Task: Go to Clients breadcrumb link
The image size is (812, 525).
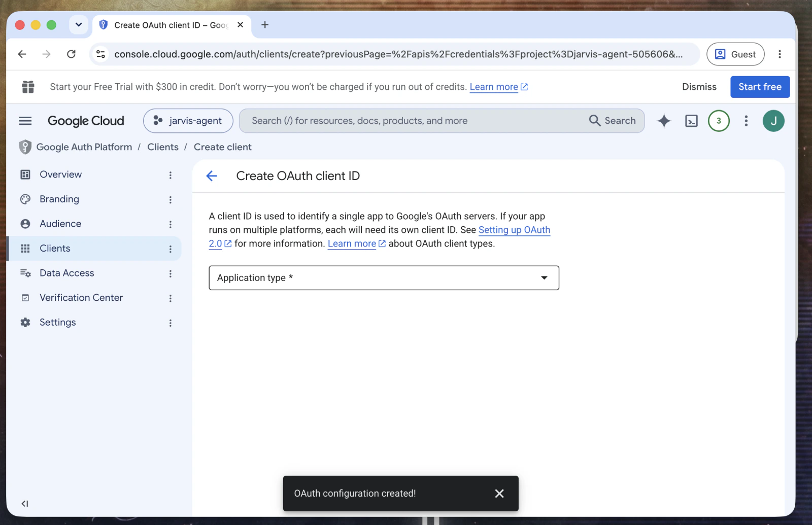Action: [163, 147]
